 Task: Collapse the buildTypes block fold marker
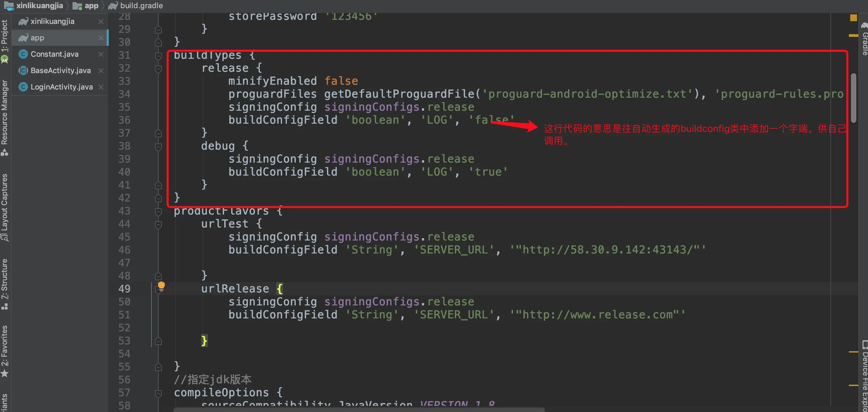(158, 55)
